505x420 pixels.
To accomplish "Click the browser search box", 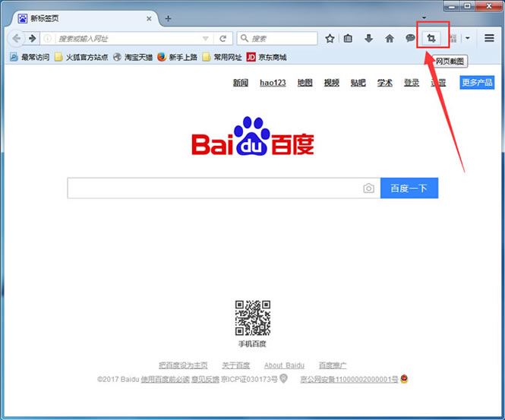I will [277, 39].
